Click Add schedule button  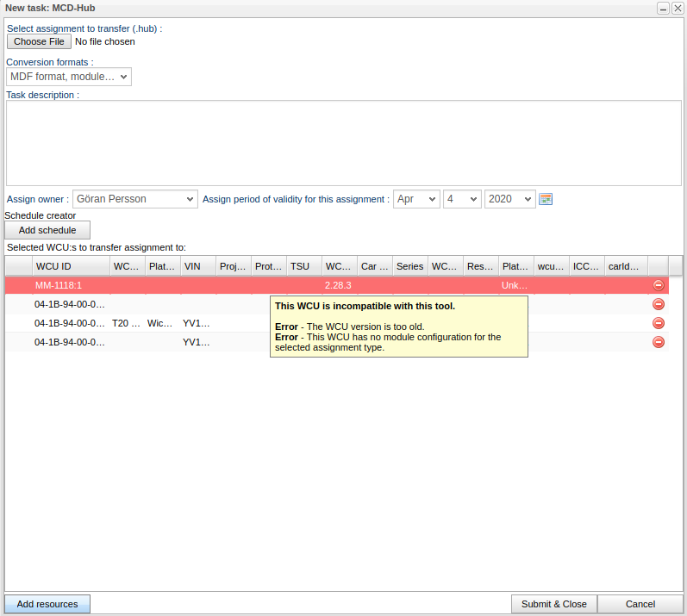pyautogui.click(x=47, y=230)
